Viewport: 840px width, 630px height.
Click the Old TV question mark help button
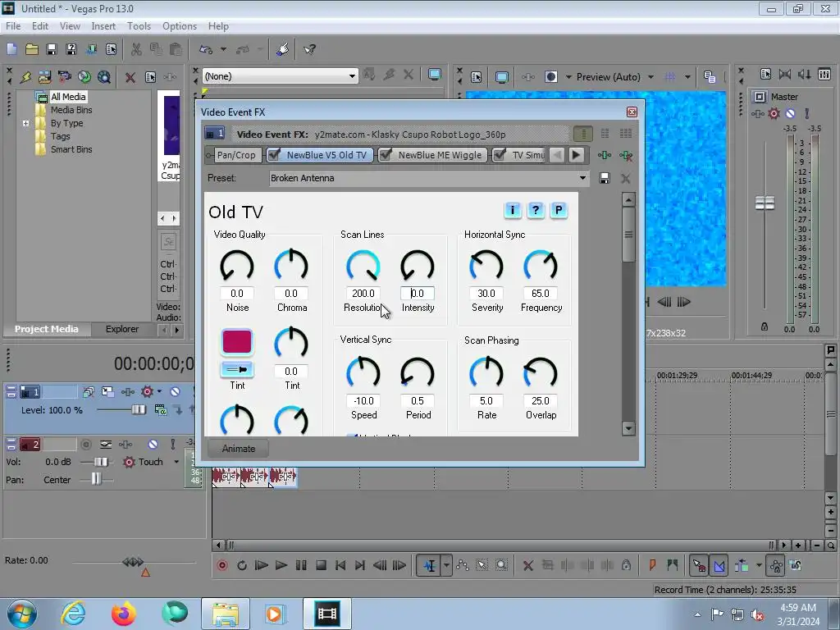pos(535,210)
